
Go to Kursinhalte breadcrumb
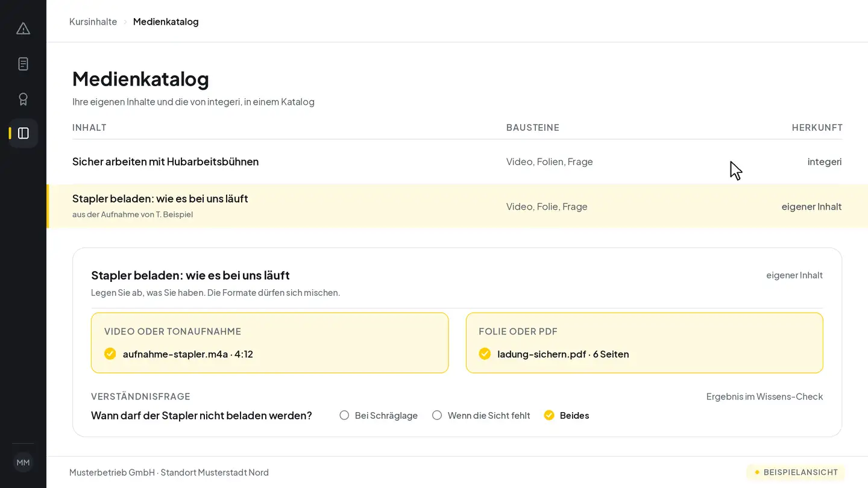click(93, 22)
